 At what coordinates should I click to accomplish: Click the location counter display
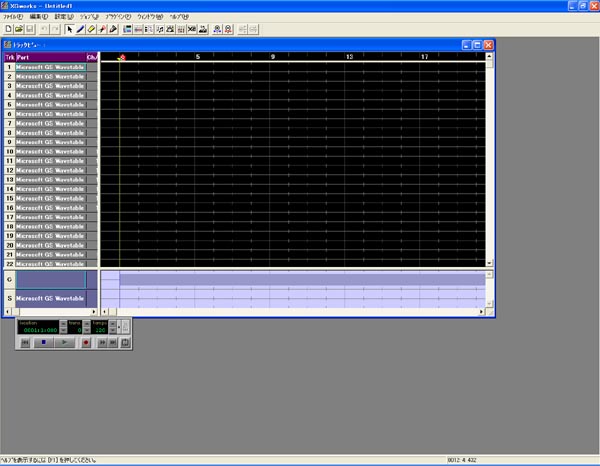38,327
